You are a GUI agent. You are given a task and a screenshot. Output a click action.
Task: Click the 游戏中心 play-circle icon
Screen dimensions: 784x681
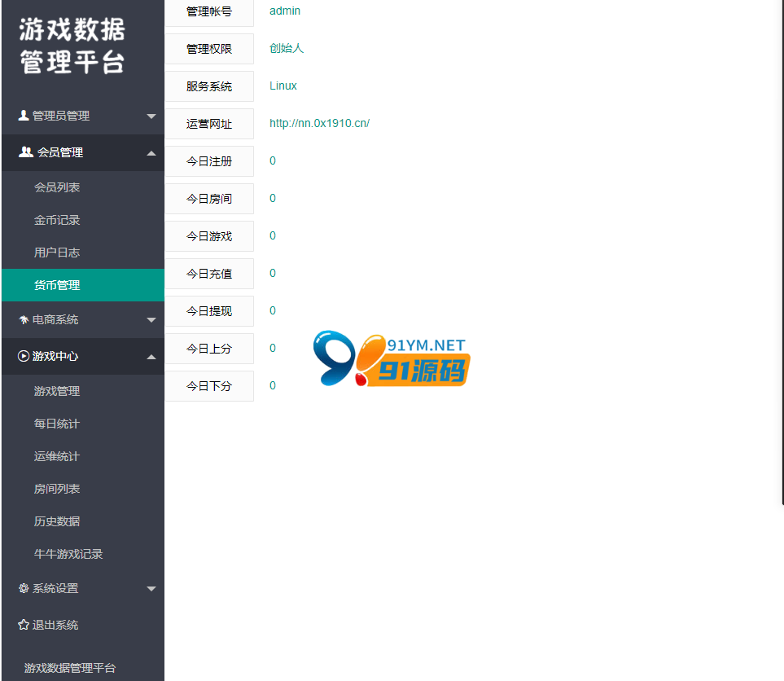coord(24,356)
